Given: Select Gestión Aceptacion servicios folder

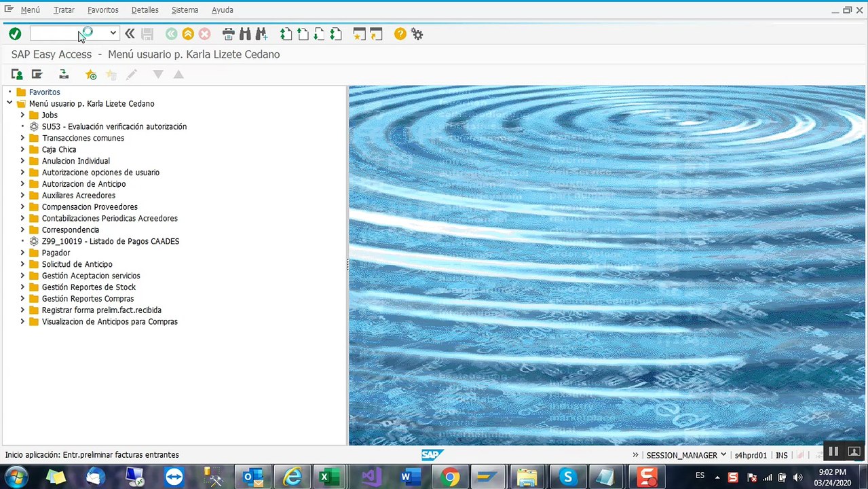Looking at the screenshot, I should click(x=91, y=276).
